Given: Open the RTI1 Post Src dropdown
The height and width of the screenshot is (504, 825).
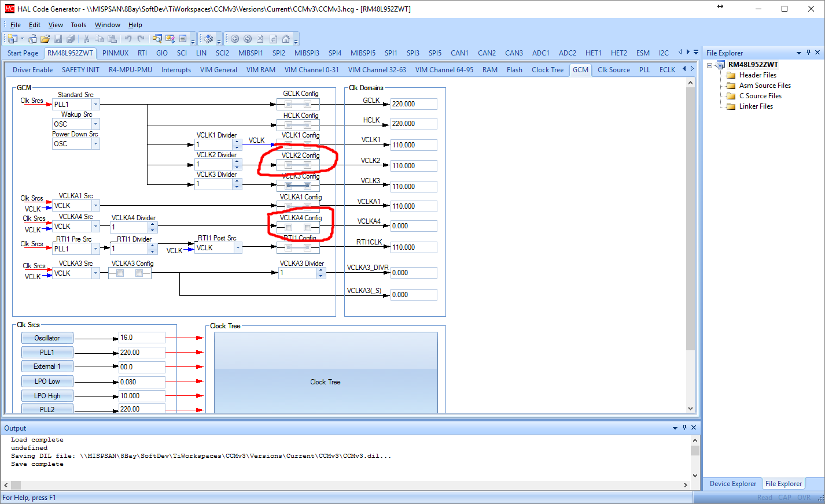Looking at the screenshot, I should tap(238, 248).
